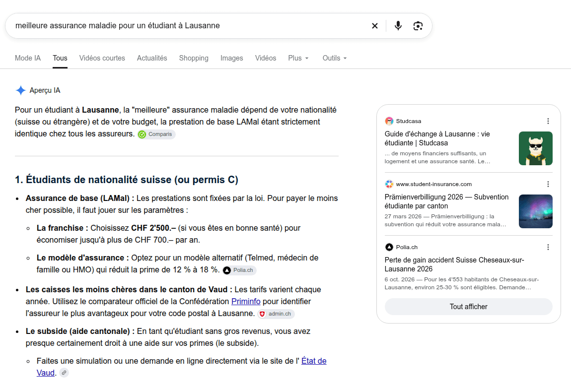The image size is (571, 392).
Task: Click the heading Étudiants de nationalité suisse
Action: coord(126,180)
